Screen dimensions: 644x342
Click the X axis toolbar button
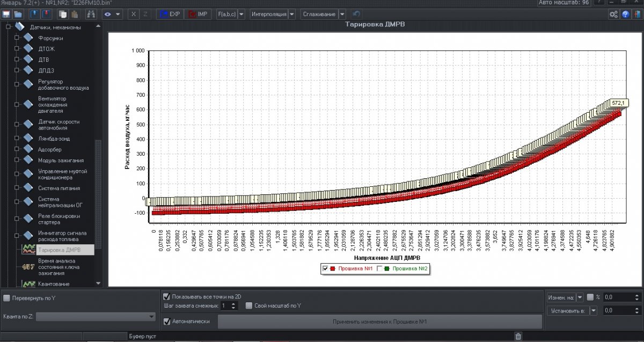[134, 14]
